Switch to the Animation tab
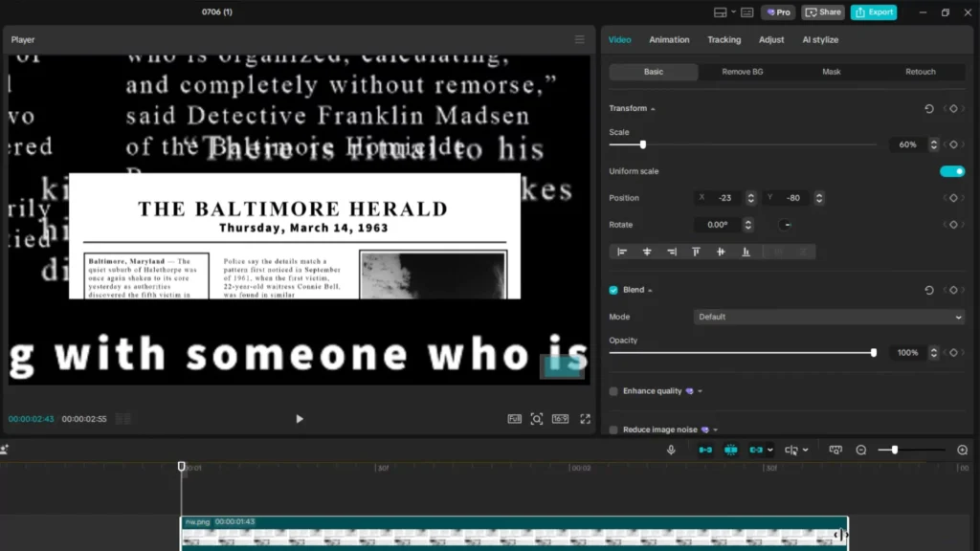This screenshot has height=551, width=980. (x=669, y=39)
